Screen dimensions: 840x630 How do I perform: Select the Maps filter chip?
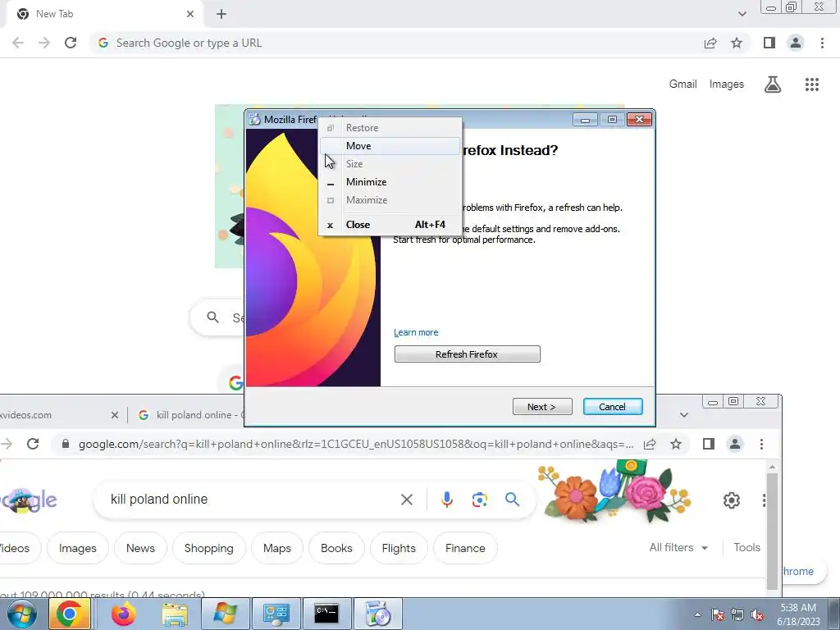click(x=277, y=548)
